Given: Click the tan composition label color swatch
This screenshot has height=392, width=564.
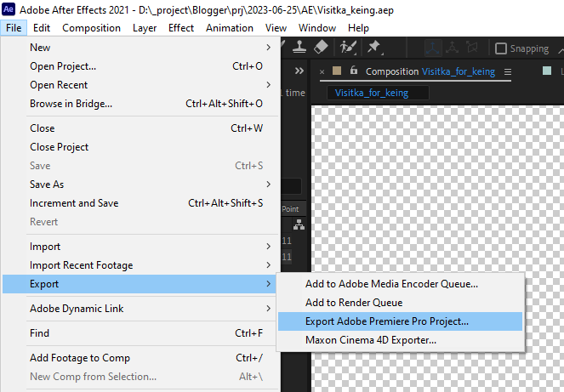Looking at the screenshot, I should coord(337,71).
